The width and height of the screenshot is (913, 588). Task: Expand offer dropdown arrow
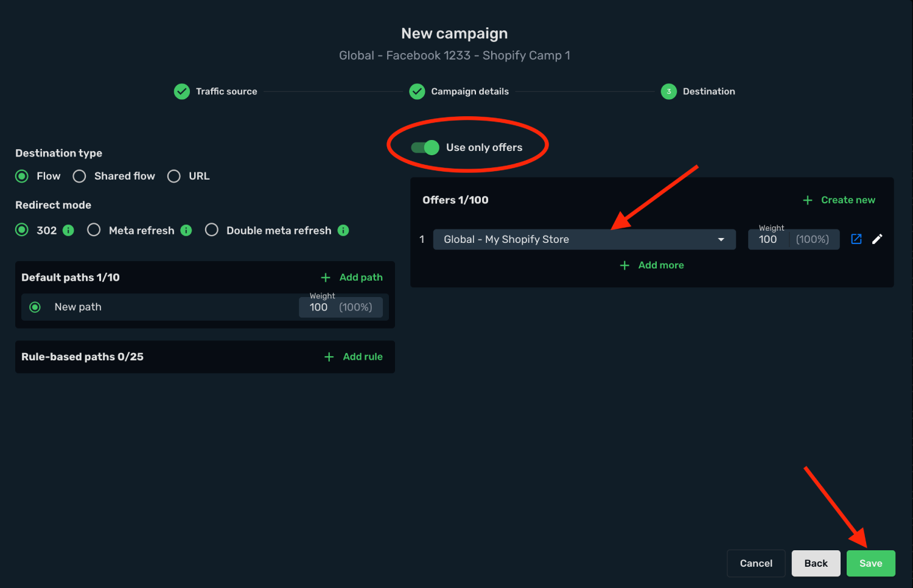click(721, 239)
